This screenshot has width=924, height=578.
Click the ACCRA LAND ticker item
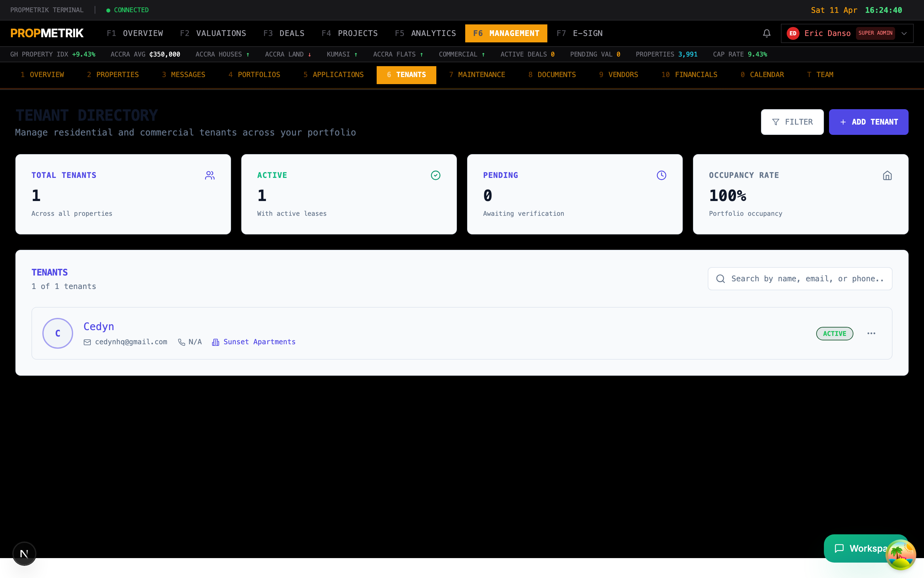click(x=288, y=54)
